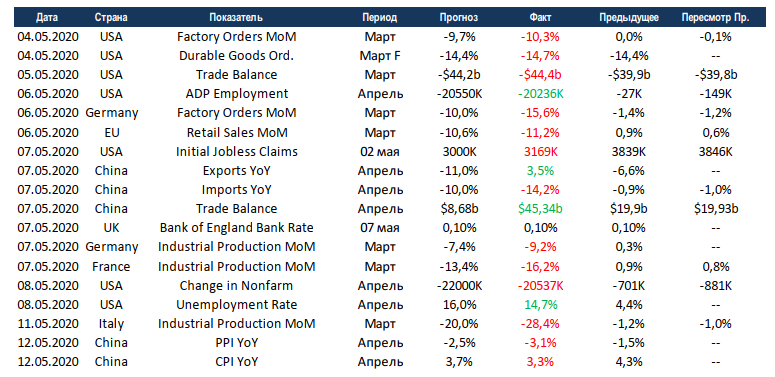Screen dimensions: 775x377
Task: Select the Пересмотр Пр. header cell
Action: coord(715,18)
